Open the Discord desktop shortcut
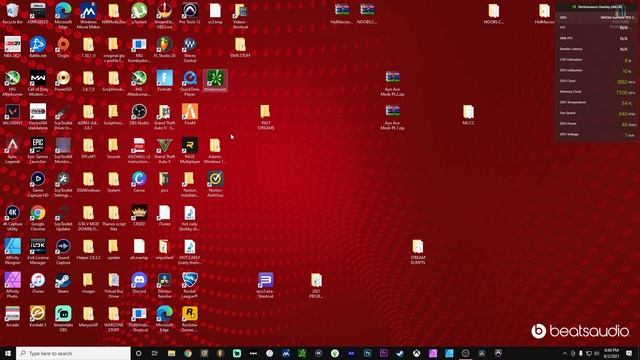Screen dimensions: 640x360 (x=139, y=283)
